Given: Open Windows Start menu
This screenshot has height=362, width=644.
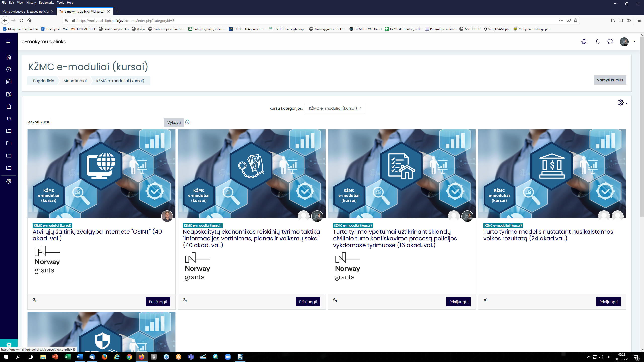Looking at the screenshot, I should tap(6, 357).
